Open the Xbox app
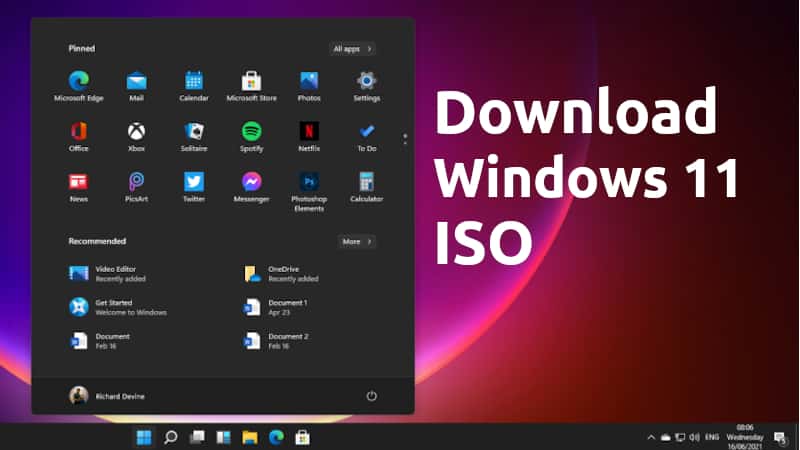Image resolution: width=800 pixels, height=450 pixels. click(136, 136)
